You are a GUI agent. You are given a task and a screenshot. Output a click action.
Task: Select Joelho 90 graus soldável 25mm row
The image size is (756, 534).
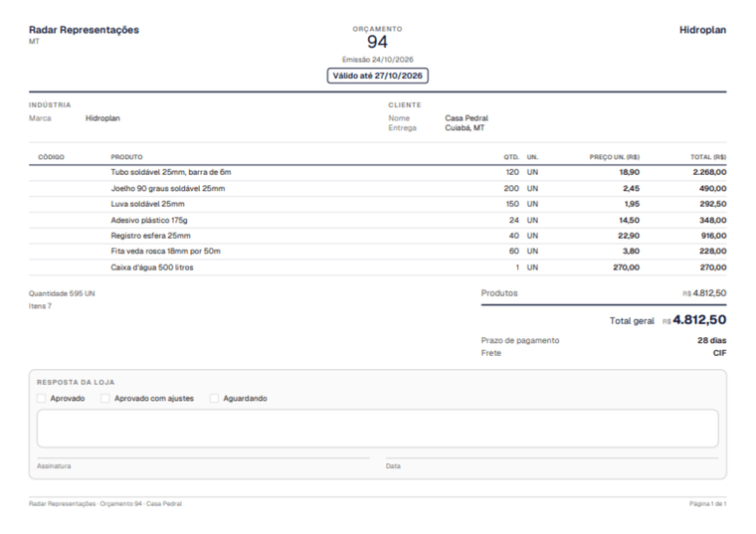[x=378, y=189]
